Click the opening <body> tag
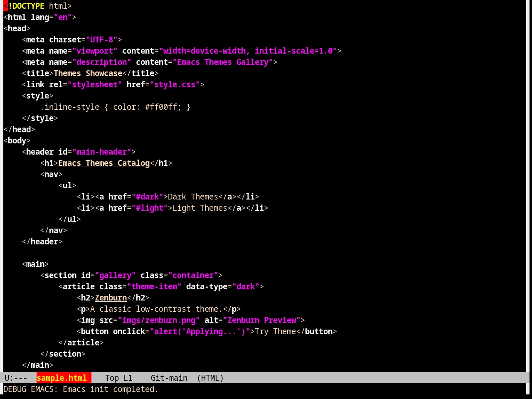The image size is (532, 399). 17,140
